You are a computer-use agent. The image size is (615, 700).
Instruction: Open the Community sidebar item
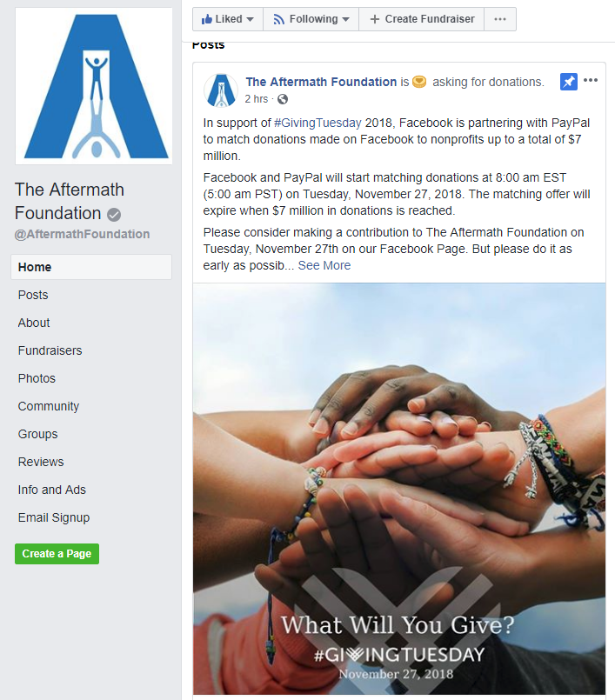pos(49,406)
